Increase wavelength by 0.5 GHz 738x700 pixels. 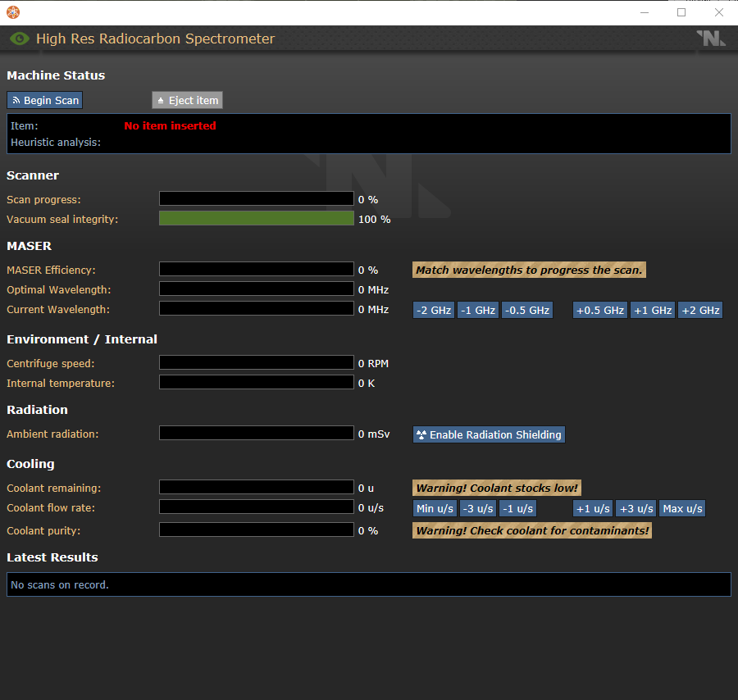click(600, 311)
